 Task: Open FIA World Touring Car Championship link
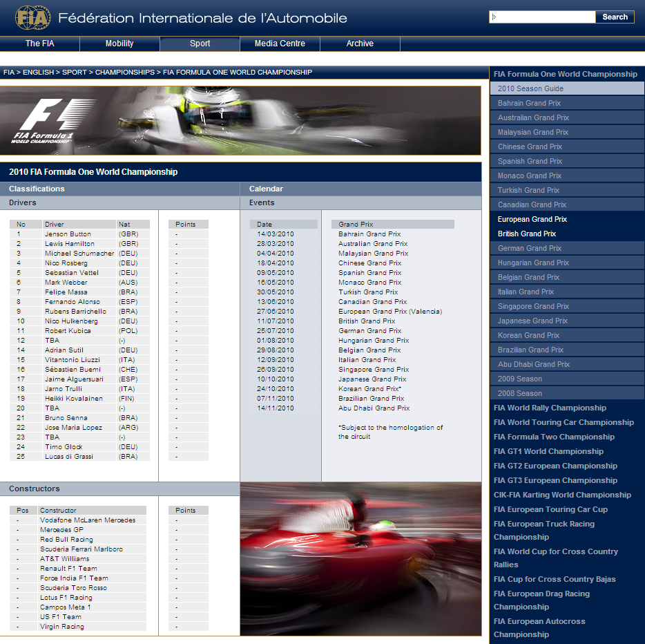[x=564, y=422]
